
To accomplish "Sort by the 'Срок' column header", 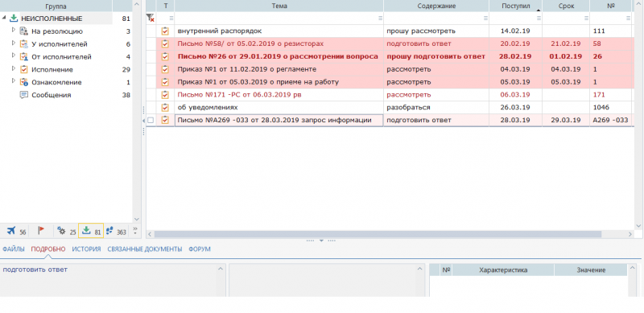I will pos(566,6).
